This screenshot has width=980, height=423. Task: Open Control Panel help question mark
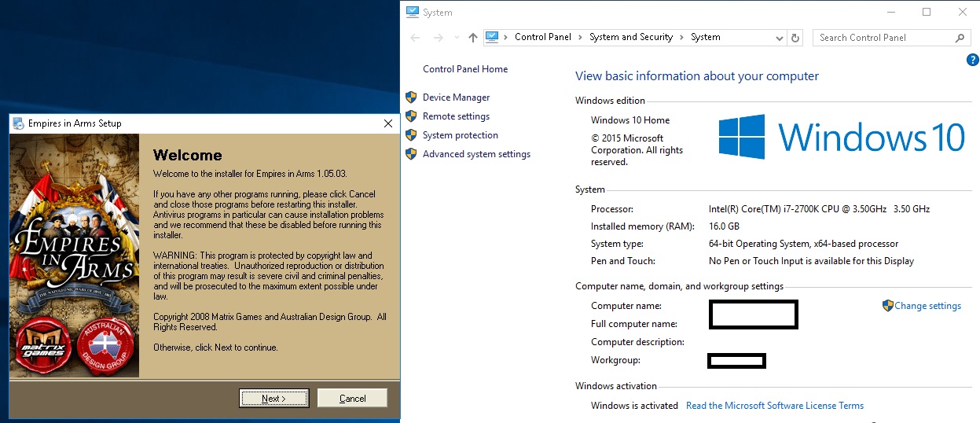[972, 60]
